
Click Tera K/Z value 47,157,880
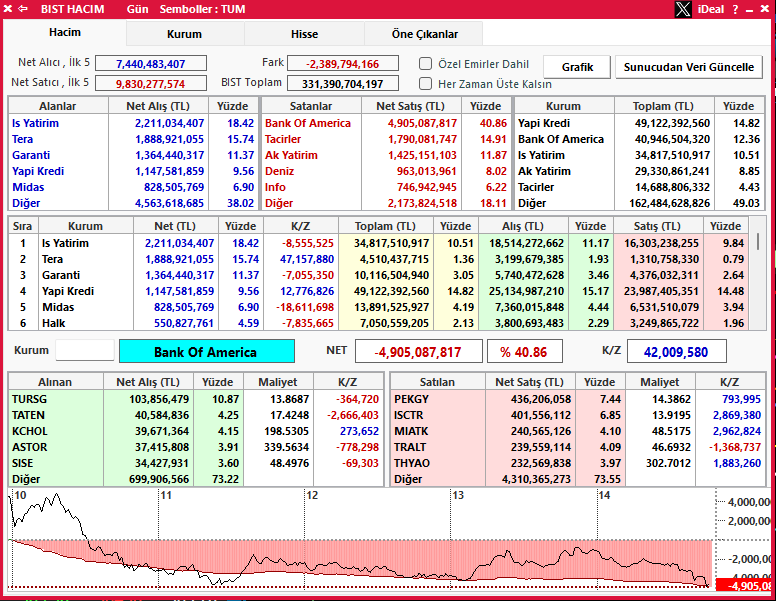coord(307,259)
